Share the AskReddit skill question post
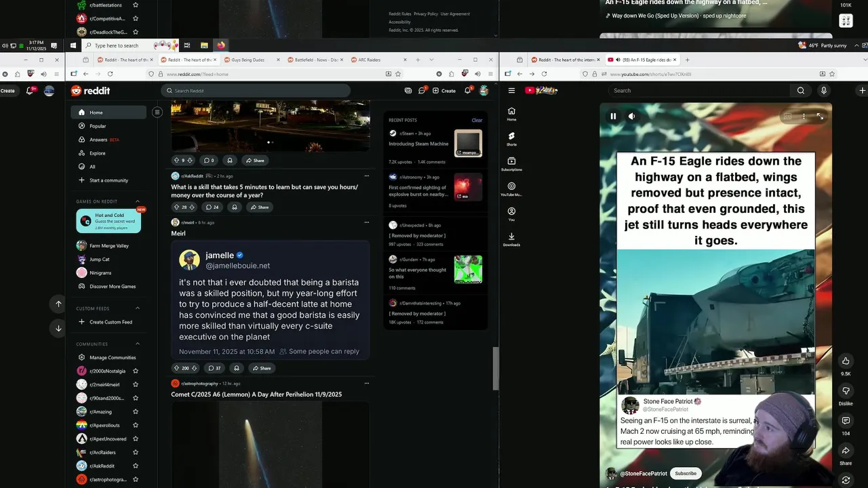The image size is (868, 488). click(259, 207)
